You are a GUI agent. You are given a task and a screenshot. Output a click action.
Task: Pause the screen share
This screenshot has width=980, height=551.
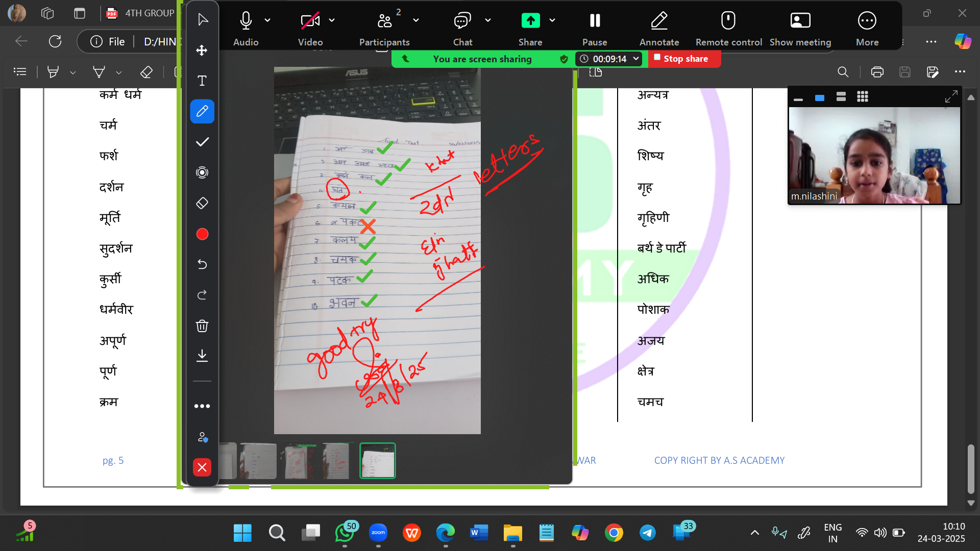click(595, 28)
